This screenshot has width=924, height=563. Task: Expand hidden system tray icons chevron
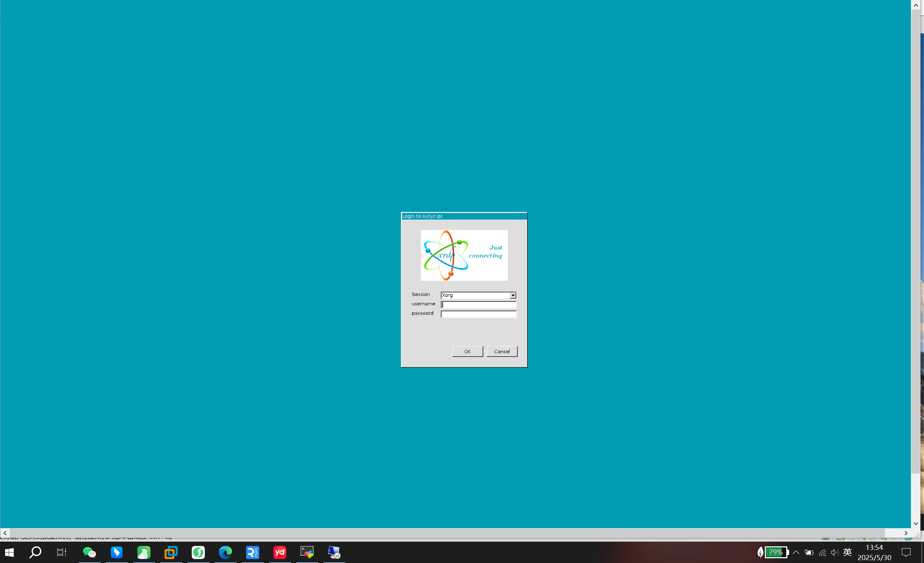[796, 552]
